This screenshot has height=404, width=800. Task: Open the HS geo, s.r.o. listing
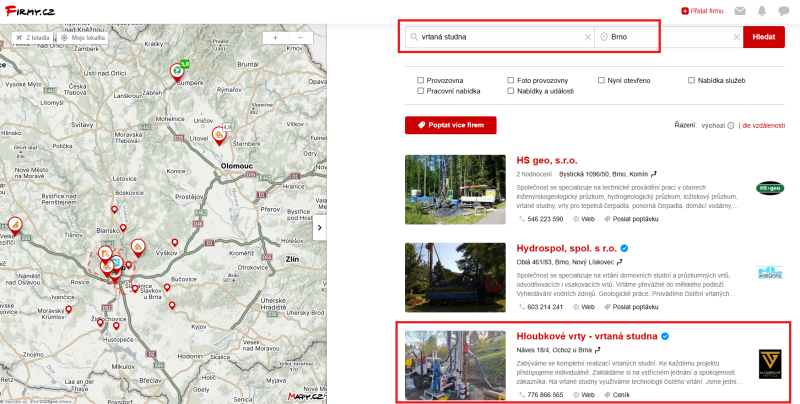(x=547, y=160)
